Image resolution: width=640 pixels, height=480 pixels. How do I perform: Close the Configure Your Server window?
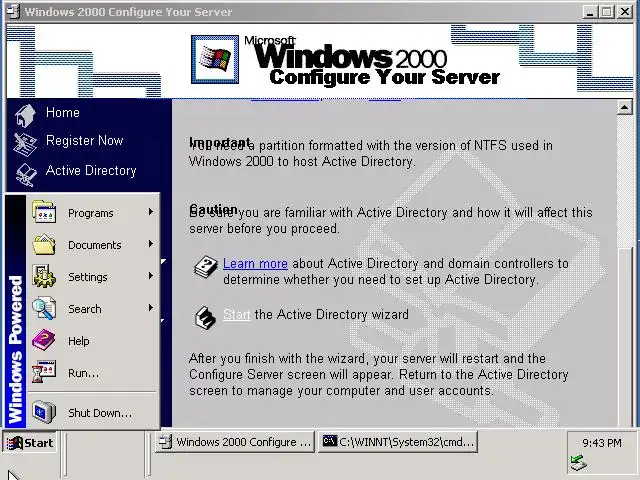point(624,12)
